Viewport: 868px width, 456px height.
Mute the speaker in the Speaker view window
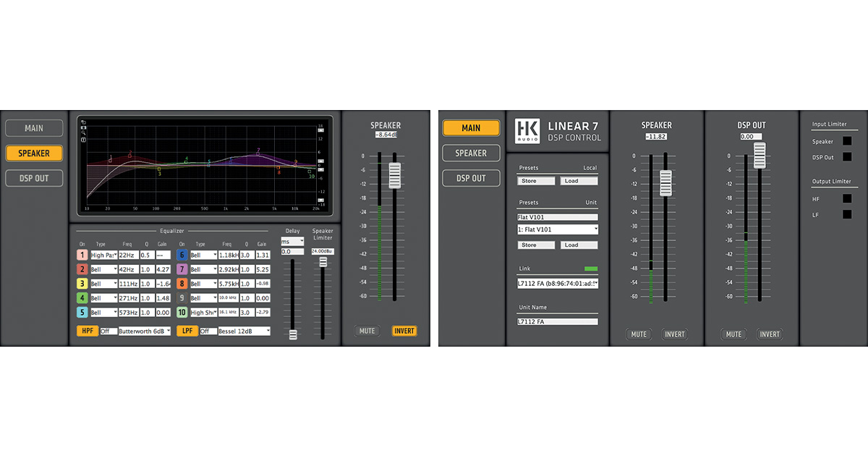tap(367, 331)
